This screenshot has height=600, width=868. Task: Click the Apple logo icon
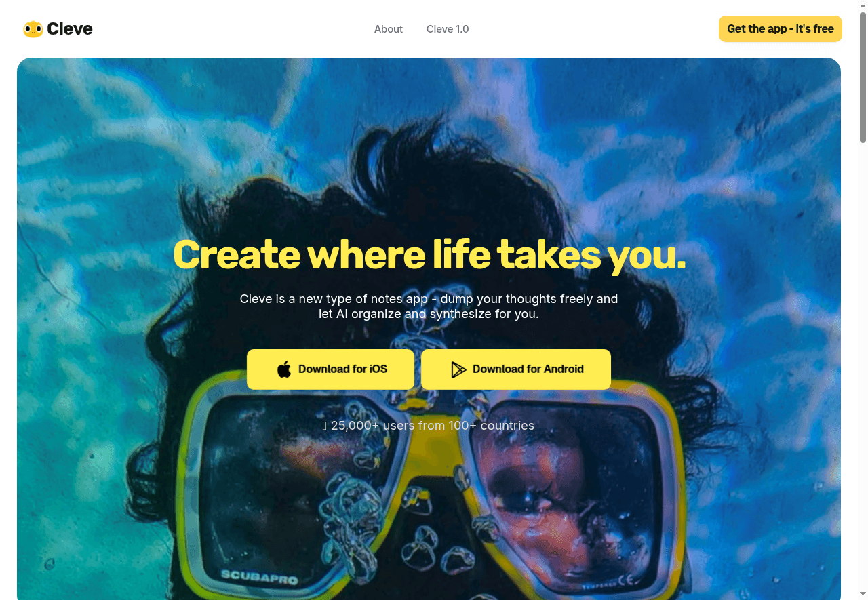[x=284, y=369]
